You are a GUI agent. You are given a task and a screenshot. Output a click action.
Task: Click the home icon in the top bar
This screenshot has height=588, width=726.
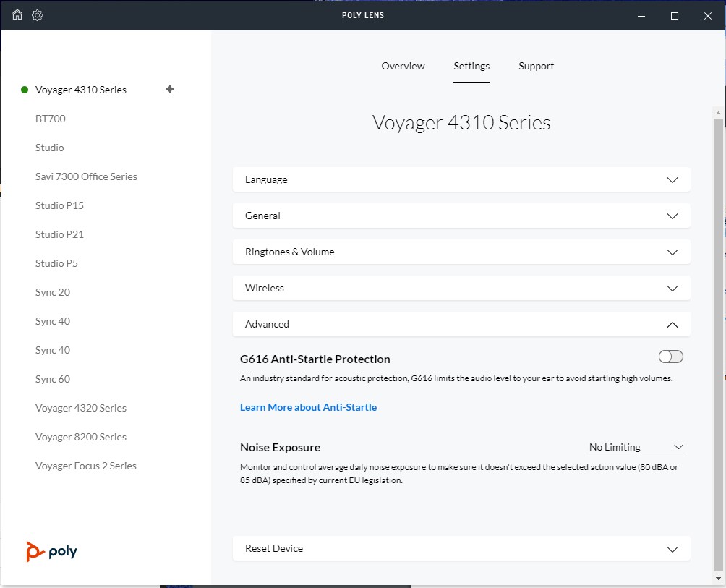pos(16,14)
